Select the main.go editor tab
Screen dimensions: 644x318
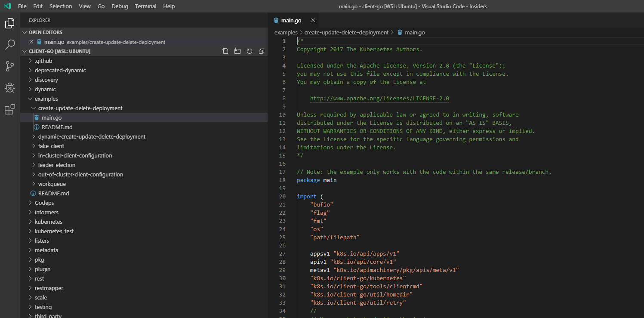coord(294,20)
